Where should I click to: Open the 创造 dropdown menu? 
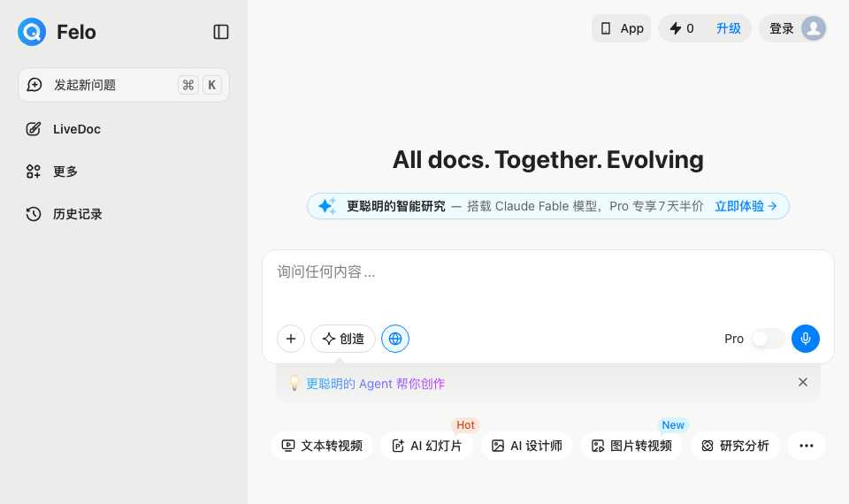pyautogui.click(x=343, y=339)
